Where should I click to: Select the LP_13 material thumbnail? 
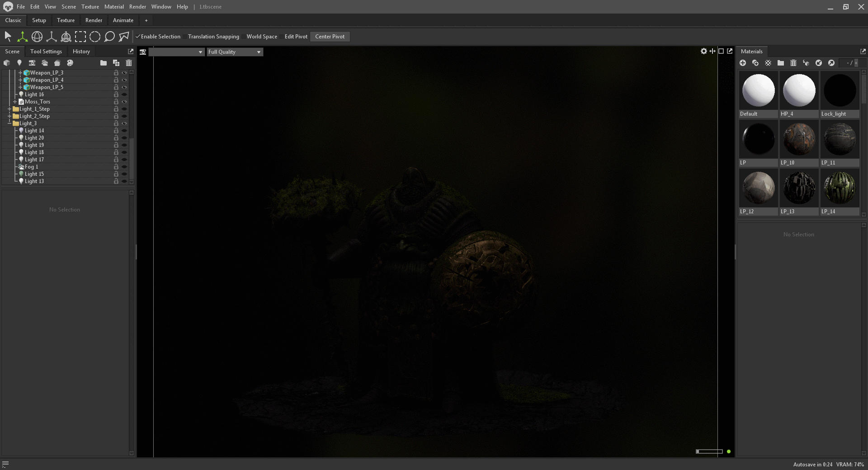pos(799,188)
